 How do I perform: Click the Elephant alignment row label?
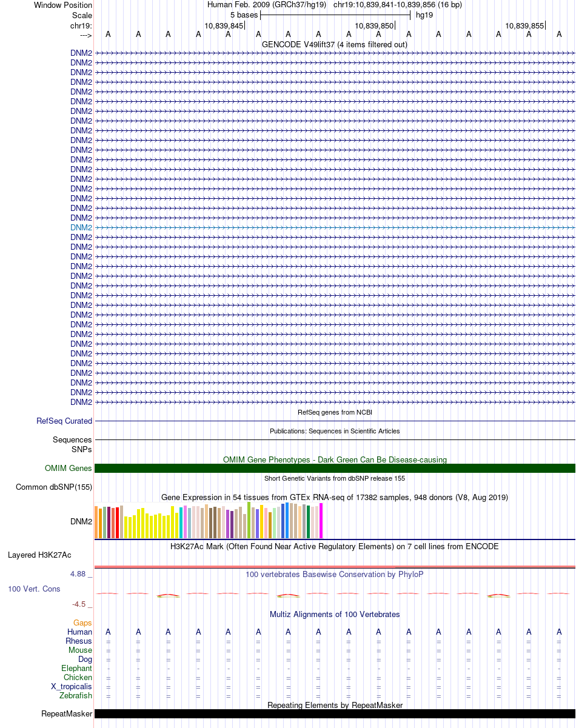[x=77, y=668]
